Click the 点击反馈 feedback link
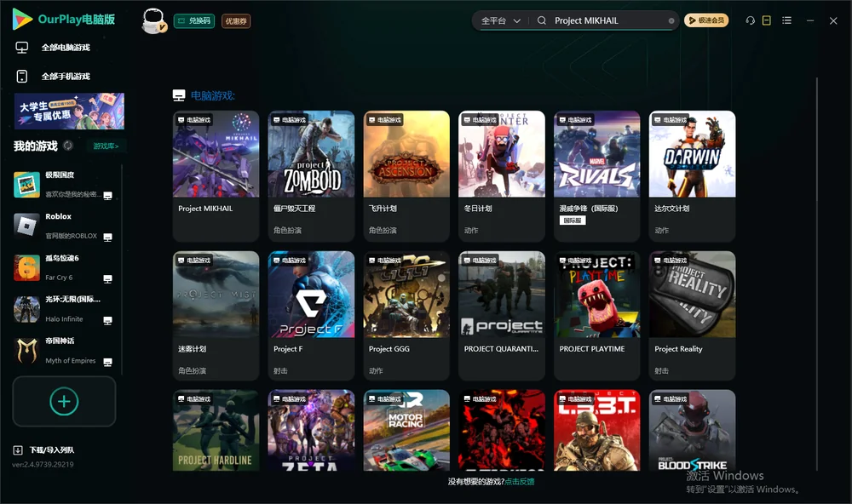 click(x=520, y=481)
